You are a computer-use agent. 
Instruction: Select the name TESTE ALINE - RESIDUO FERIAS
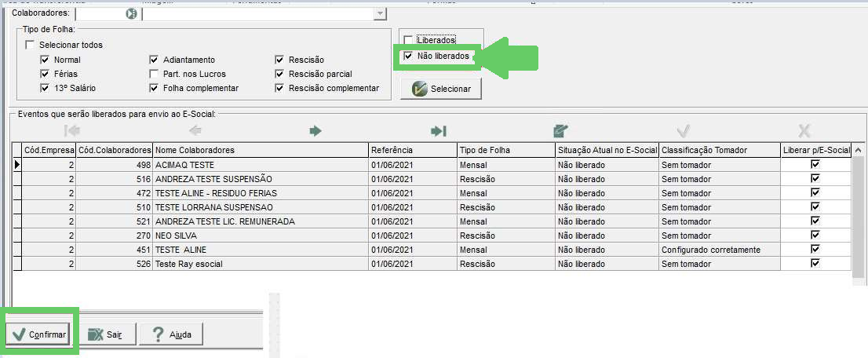click(216, 193)
